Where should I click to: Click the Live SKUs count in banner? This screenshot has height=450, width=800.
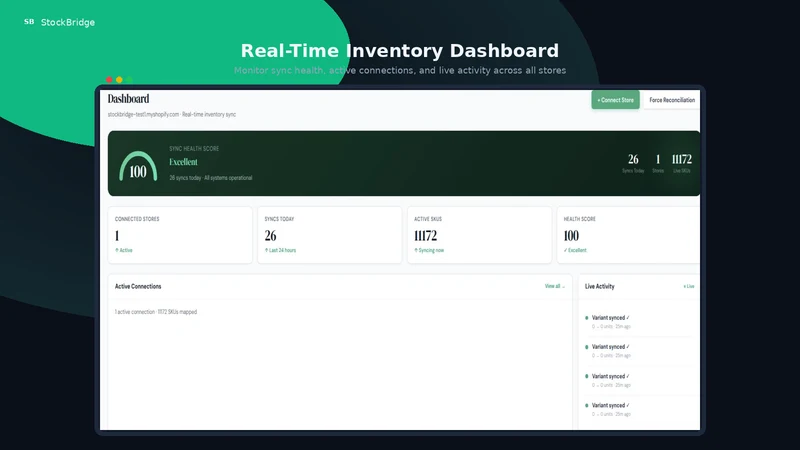682,163
